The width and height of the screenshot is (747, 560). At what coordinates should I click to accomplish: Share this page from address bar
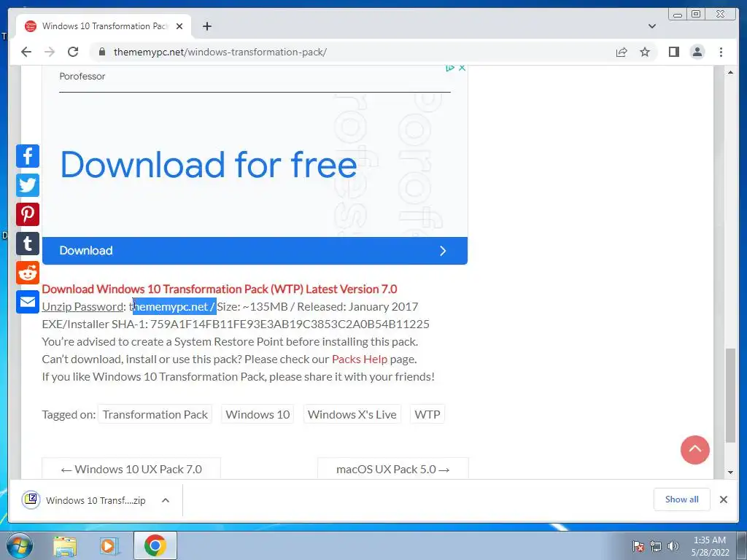coord(622,52)
